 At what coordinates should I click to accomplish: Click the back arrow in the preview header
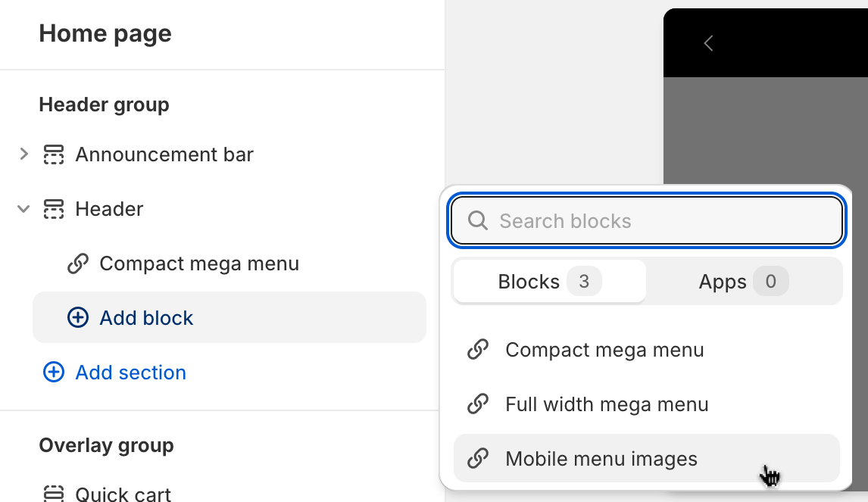point(709,43)
